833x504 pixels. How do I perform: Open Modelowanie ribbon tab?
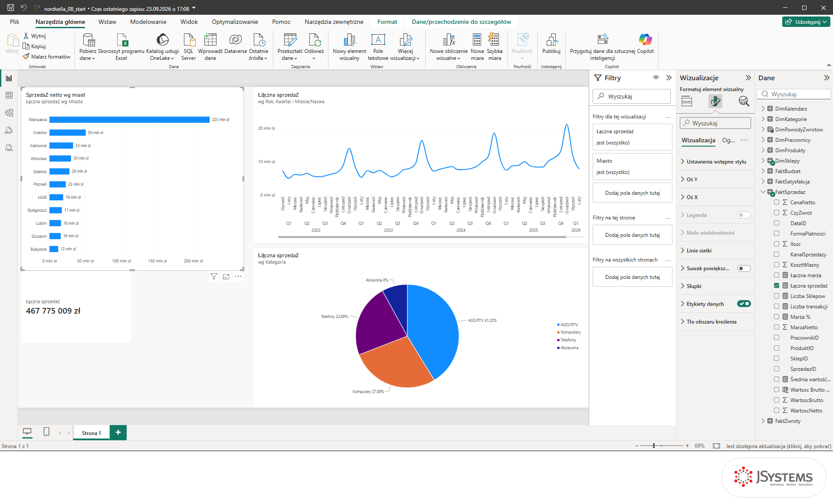click(148, 22)
